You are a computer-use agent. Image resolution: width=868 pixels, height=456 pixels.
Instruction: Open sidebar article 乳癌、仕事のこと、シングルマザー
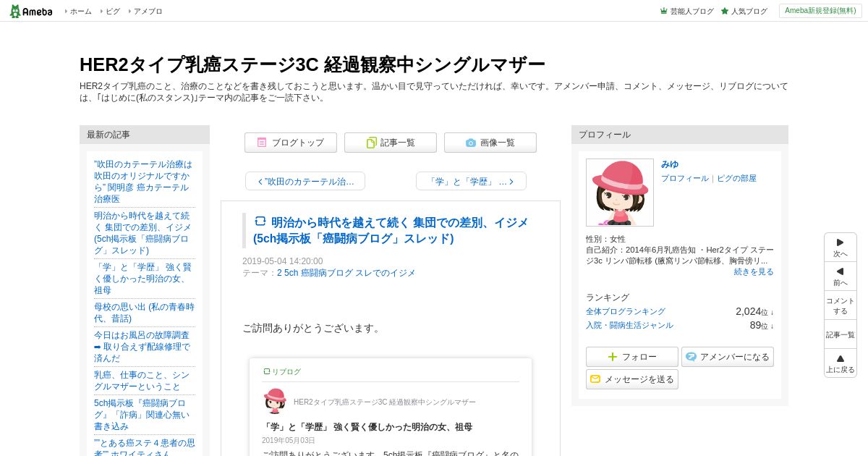click(x=143, y=381)
